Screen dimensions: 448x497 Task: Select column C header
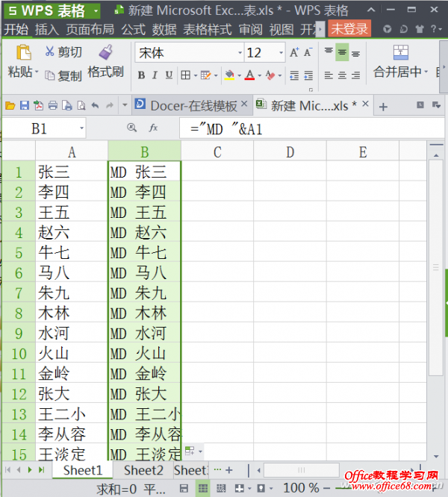click(217, 152)
